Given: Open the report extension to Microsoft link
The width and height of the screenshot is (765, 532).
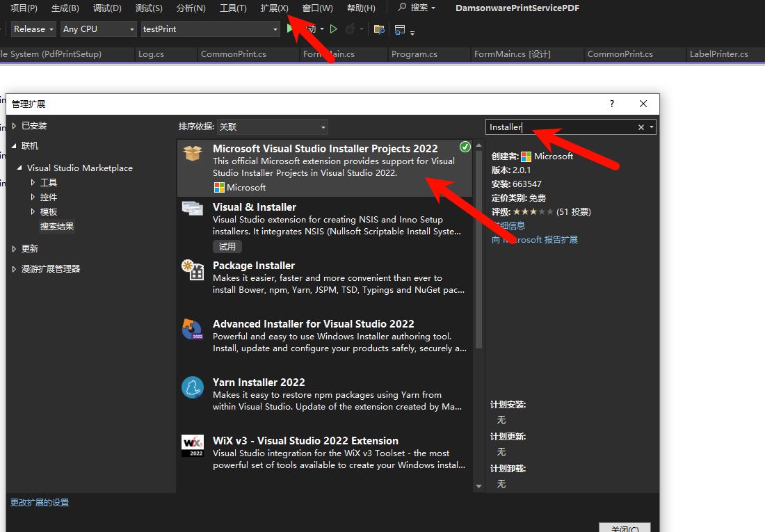Looking at the screenshot, I should coord(535,240).
